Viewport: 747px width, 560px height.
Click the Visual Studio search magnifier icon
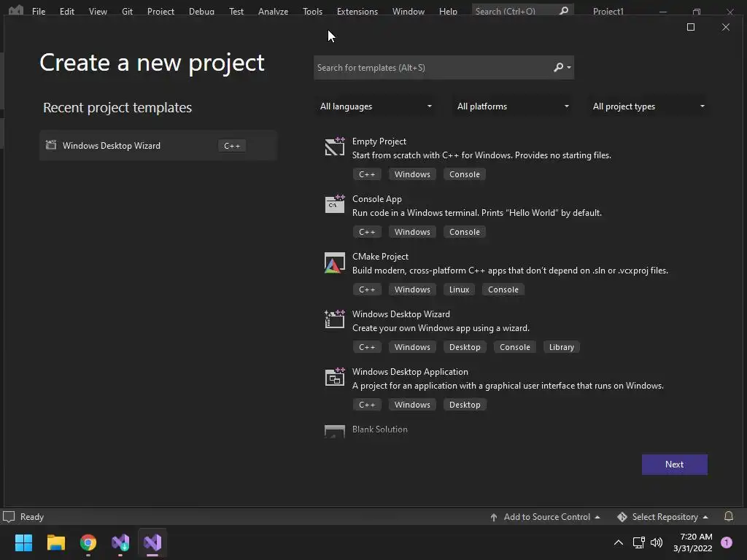click(564, 10)
